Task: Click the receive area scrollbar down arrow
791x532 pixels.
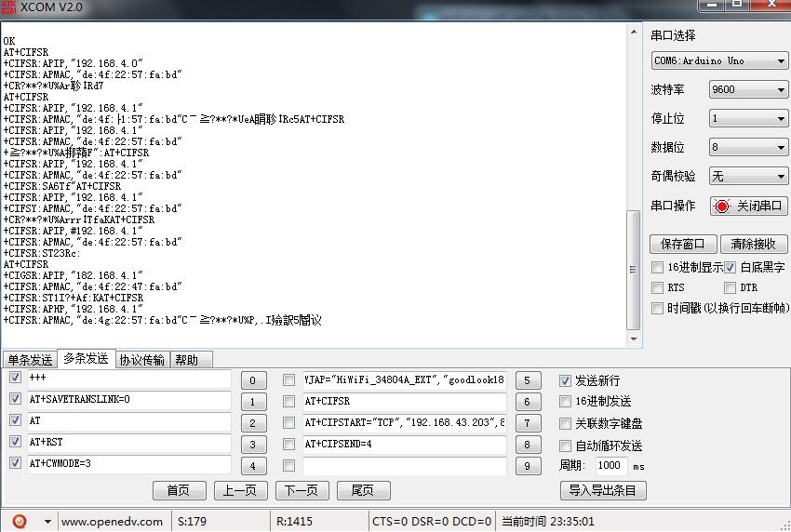Action: [x=634, y=339]
